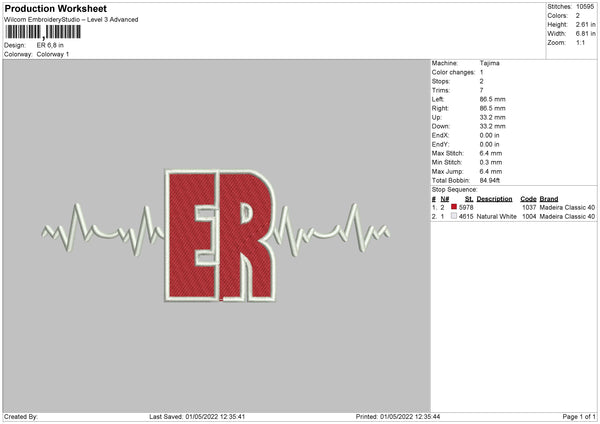The height and width of the screenshot is (424, 600).
Task: Click the 'Colorway 1' value
Action: (x=53, y=54)
